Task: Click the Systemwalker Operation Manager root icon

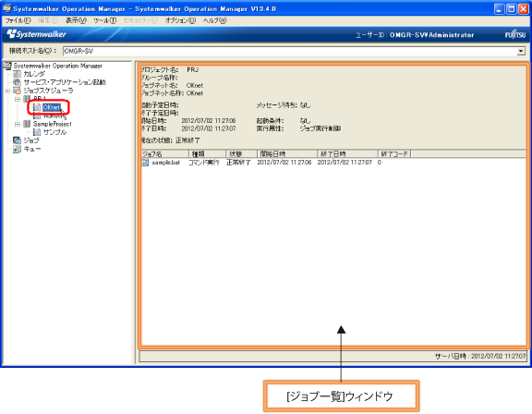Action: click(7, 66)
